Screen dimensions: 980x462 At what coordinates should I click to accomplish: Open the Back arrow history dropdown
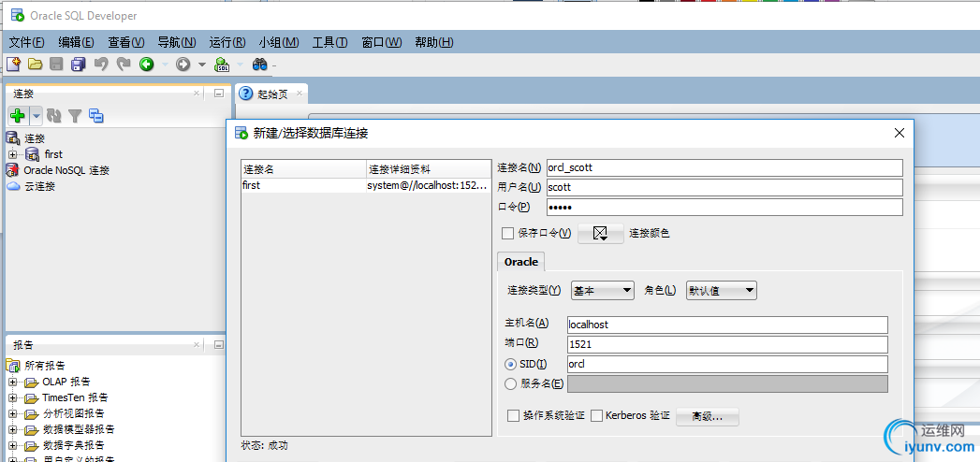pos(165,65)
